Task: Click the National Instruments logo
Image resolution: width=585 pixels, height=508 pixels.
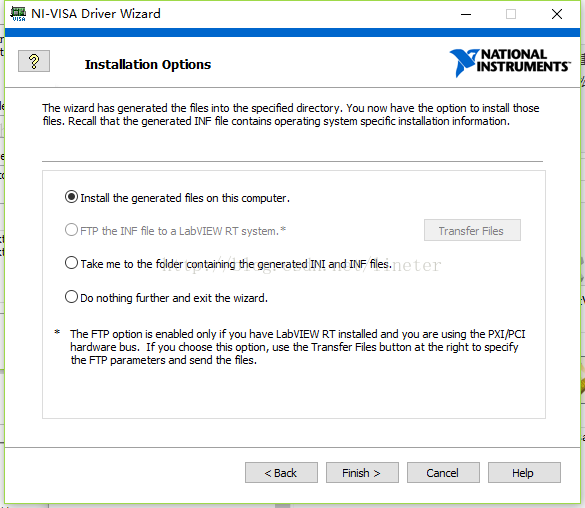Action: click(510, 62)
